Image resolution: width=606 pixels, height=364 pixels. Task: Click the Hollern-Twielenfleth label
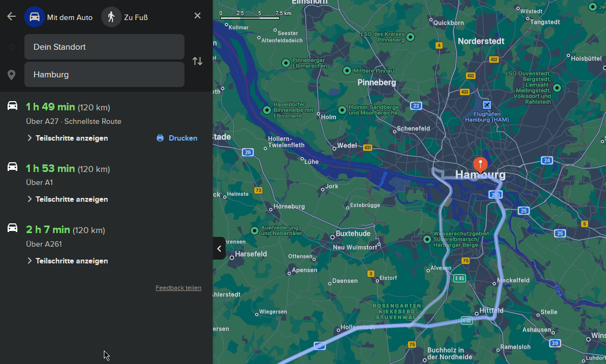pos(286,142)
